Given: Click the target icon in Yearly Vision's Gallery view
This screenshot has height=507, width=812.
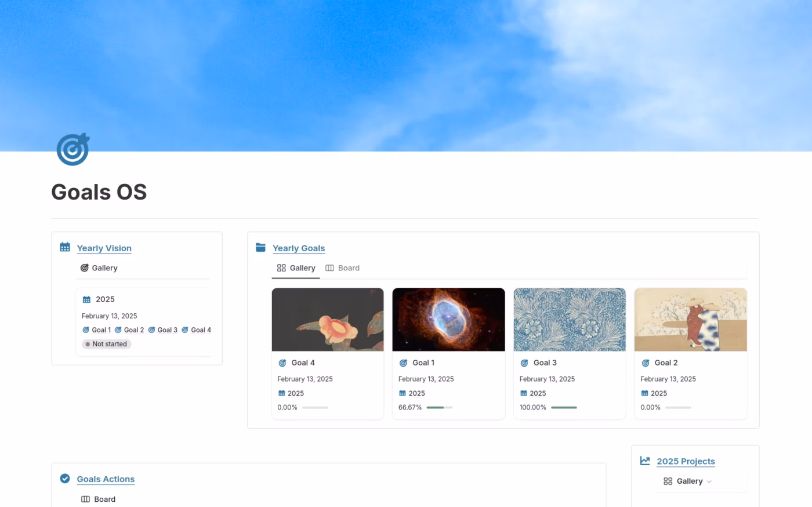Looking at the screenshot, I should point(84,268).
